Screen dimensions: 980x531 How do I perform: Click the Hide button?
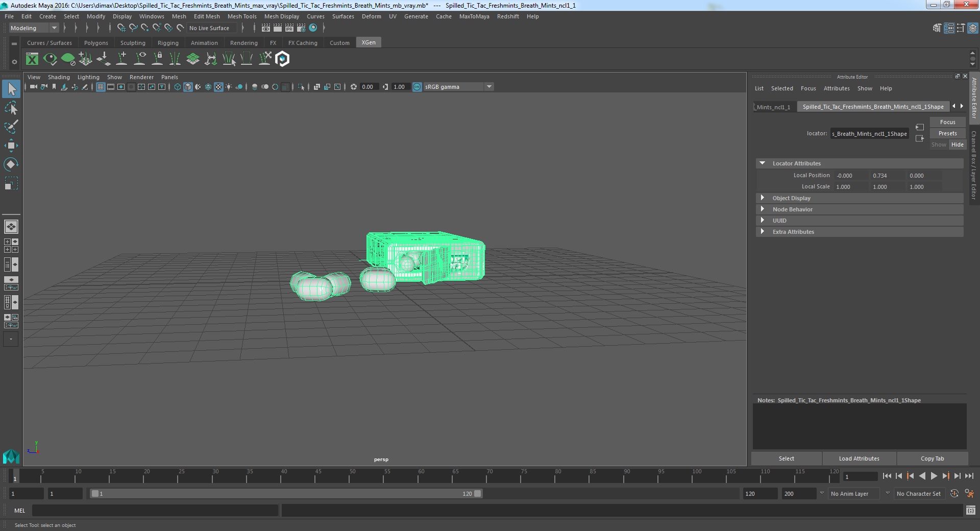(957, 144)
